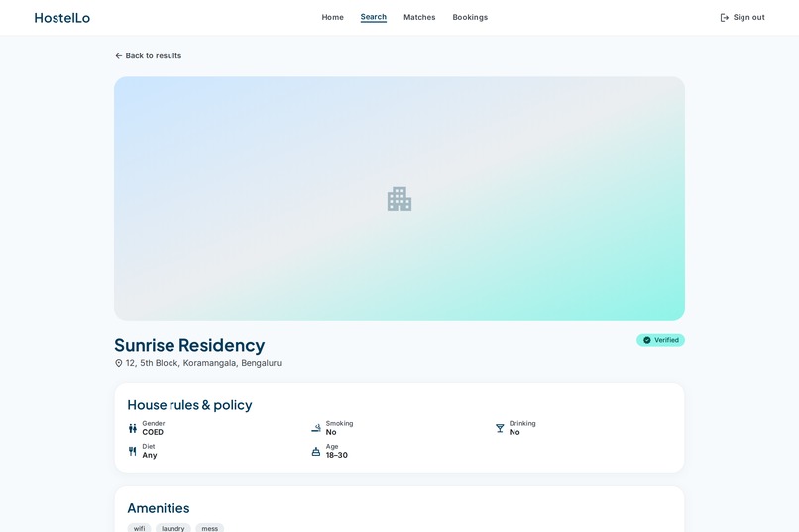
Task: Click the HostelLo logo
Action: tap(62, 18)
